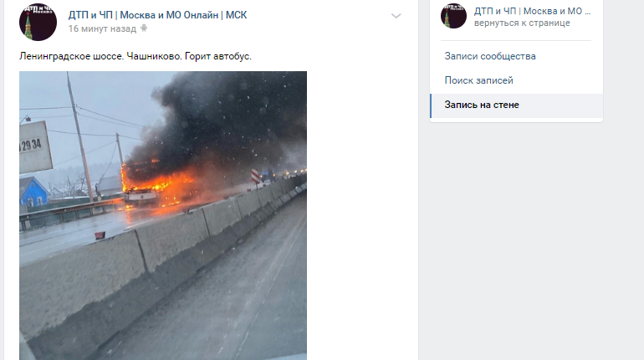Click the Android device icon beside timestamp

click(144, 28)
